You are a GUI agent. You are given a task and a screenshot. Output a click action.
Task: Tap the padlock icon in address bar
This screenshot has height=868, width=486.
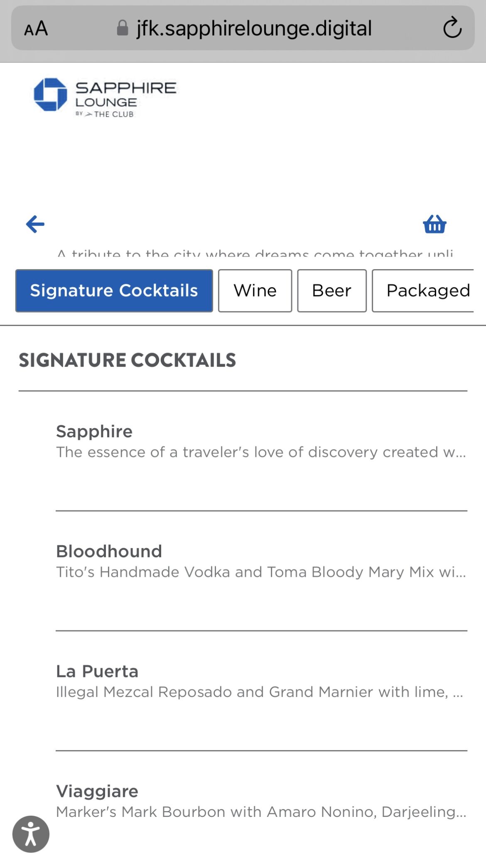click(123, 28)
